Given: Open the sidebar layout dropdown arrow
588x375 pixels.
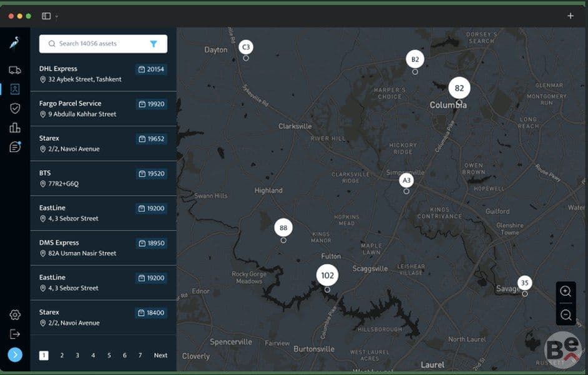Looking at the screenshot, I should 57,16.
